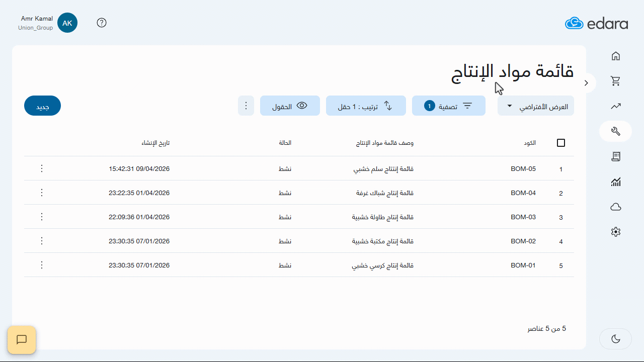Viewport: 644px width, 362px height.
Task: Click the جديد new button
Action: 42,106
